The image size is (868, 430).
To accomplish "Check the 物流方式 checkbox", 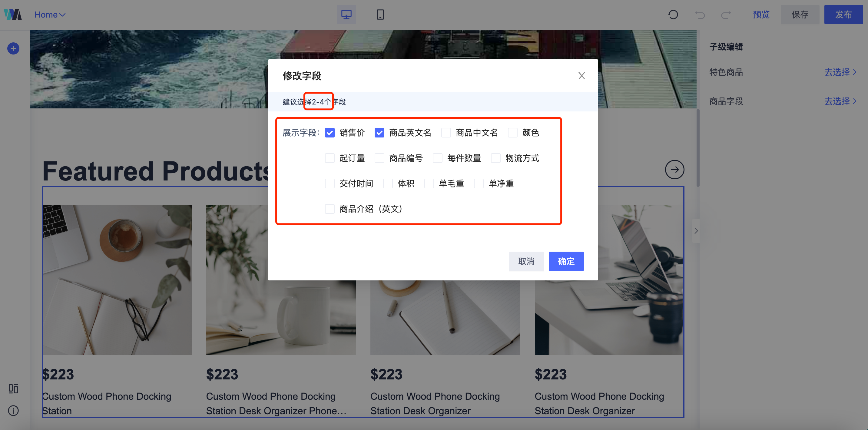I will [x=496, y=158].
